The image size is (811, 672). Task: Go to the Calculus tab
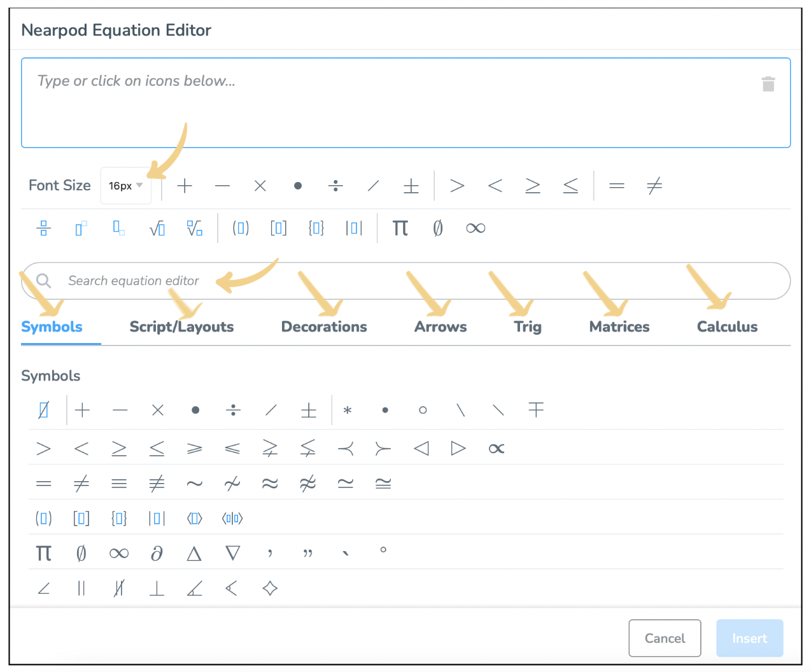[727, 327]
